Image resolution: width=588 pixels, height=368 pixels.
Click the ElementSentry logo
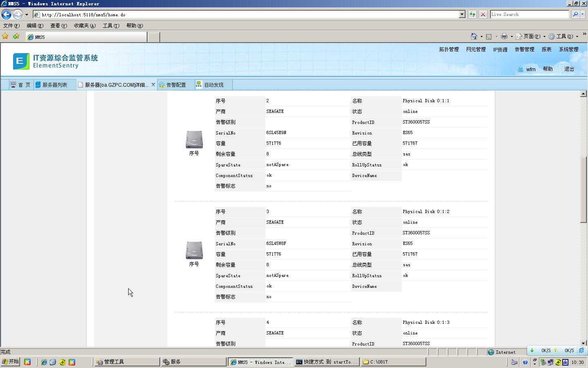[56, 61]
